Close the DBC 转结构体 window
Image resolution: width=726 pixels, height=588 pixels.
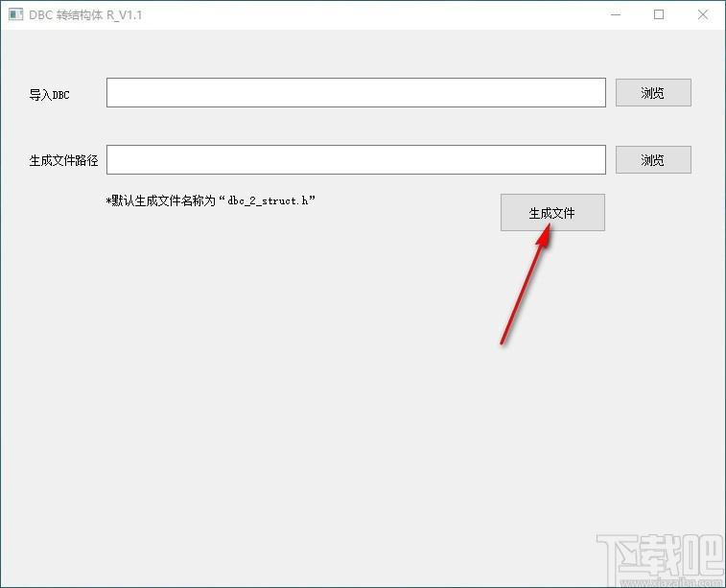point(702,14)
